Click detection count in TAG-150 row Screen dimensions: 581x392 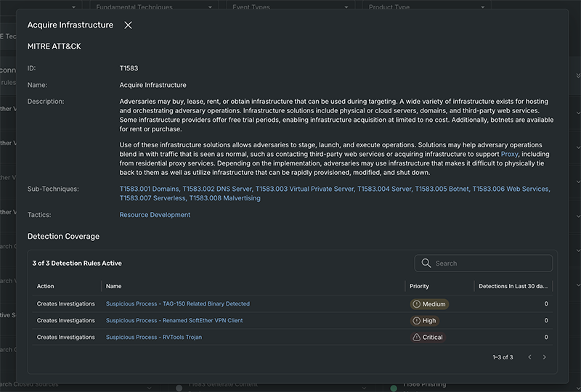coord(546,304)
